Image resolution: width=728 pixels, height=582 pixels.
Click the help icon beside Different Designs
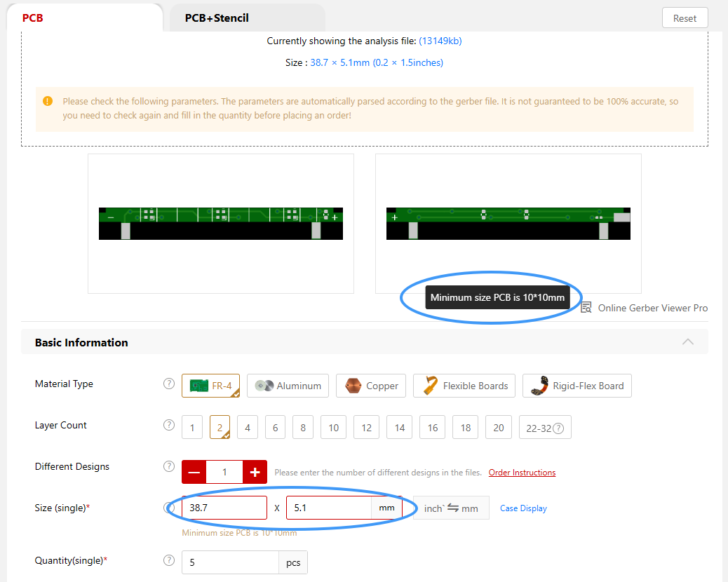point(168,466)
